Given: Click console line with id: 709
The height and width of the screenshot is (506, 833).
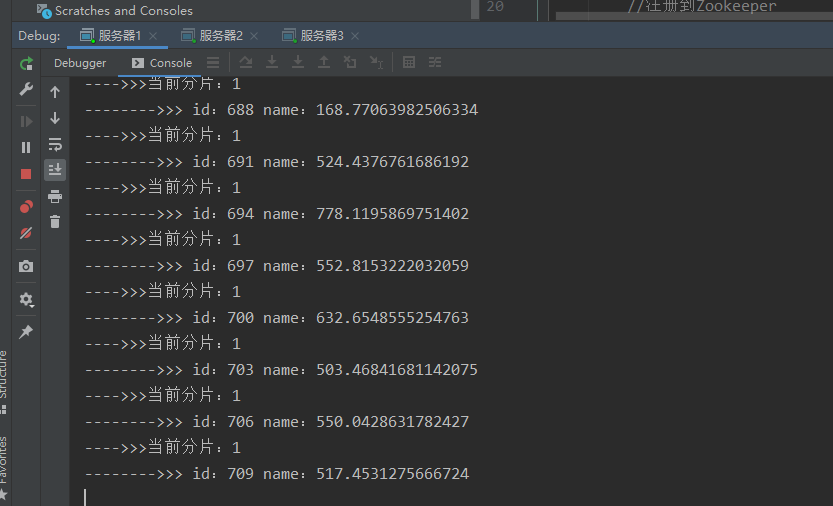Looking at the screenshot, I should click(x=277, y=474).
